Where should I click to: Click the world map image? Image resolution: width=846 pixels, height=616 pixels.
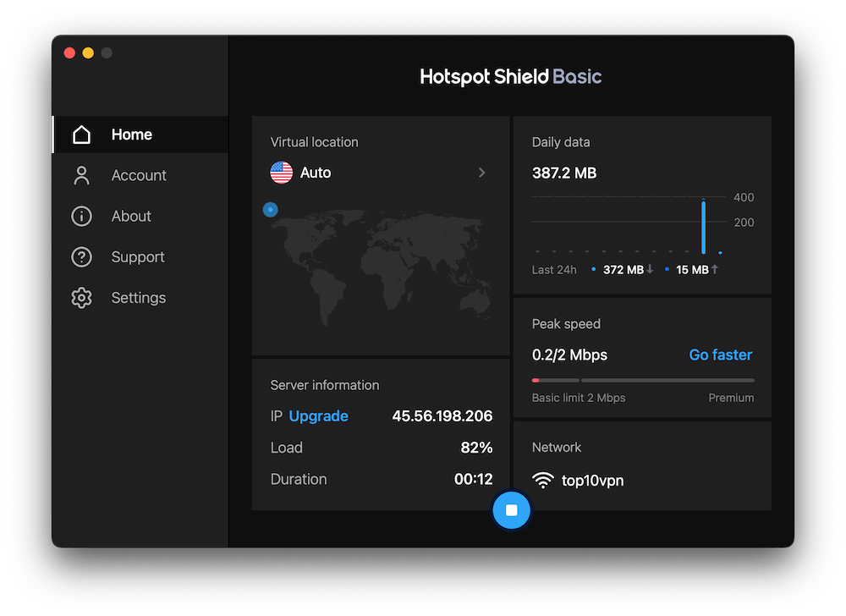click(381, 268)
